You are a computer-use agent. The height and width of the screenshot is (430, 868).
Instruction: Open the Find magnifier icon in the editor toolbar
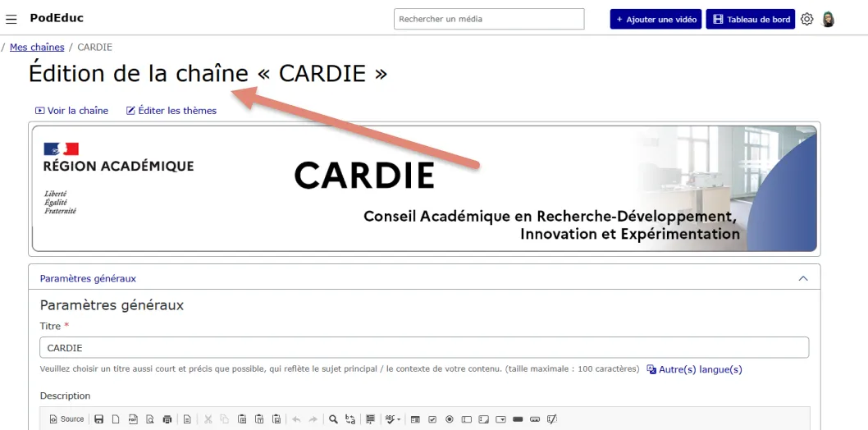333,419
